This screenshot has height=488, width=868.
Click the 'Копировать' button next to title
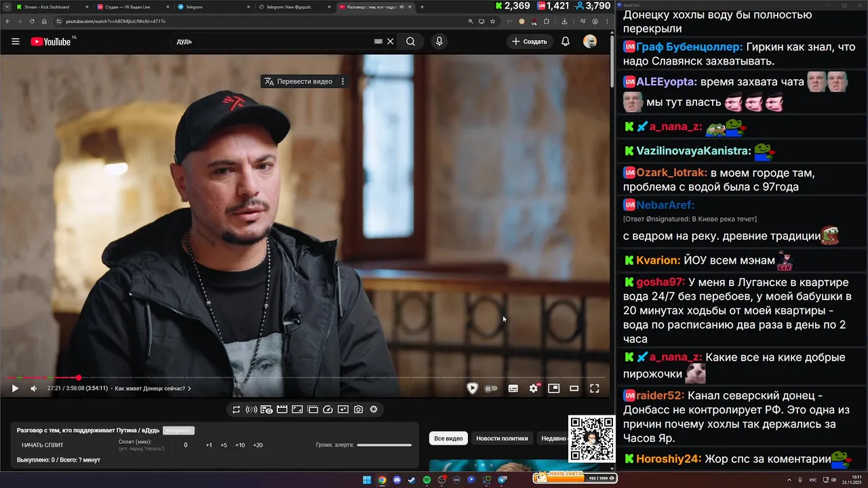coord(178,430)
